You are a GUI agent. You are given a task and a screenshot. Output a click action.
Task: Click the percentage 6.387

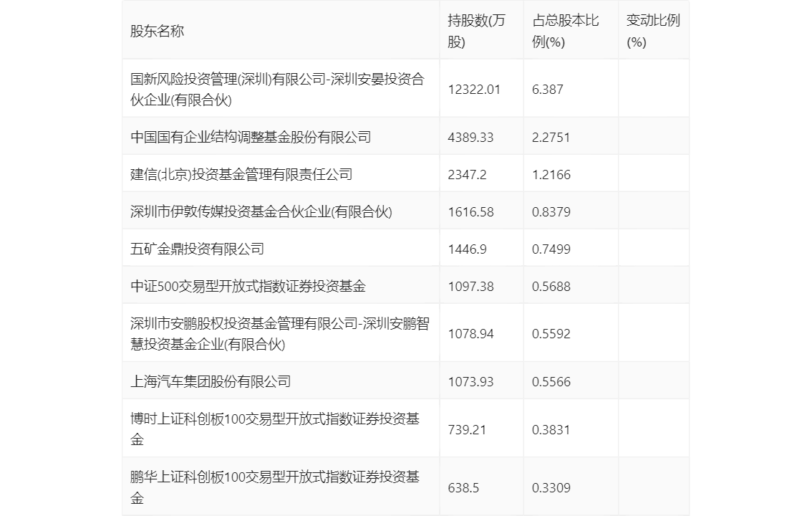point(547,90)
